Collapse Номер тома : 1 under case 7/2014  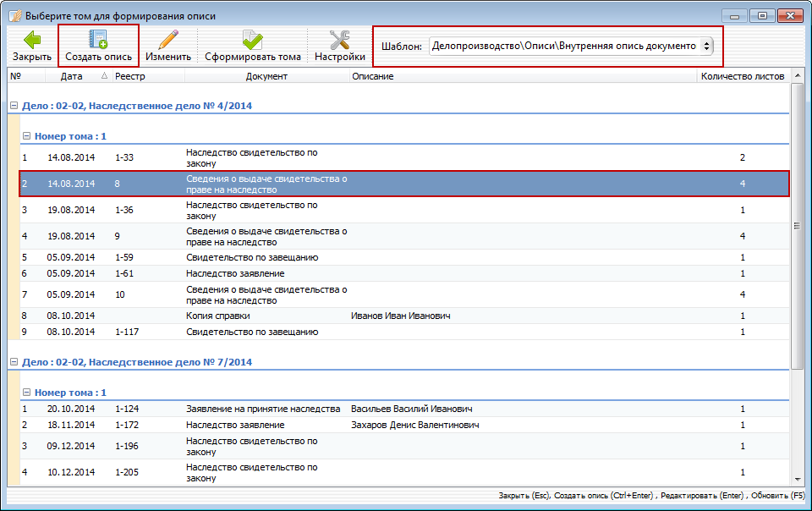point(26,393)
